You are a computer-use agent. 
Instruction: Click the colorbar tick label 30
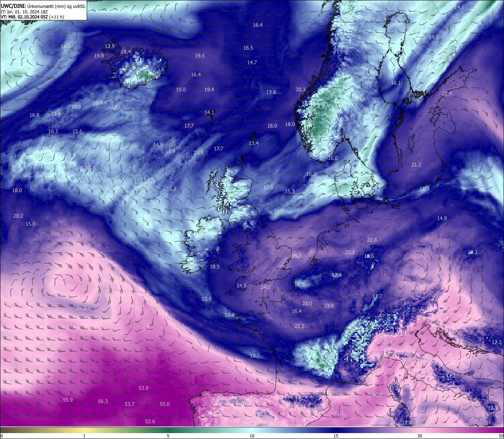pyautogui.click(x=420, y=436)
